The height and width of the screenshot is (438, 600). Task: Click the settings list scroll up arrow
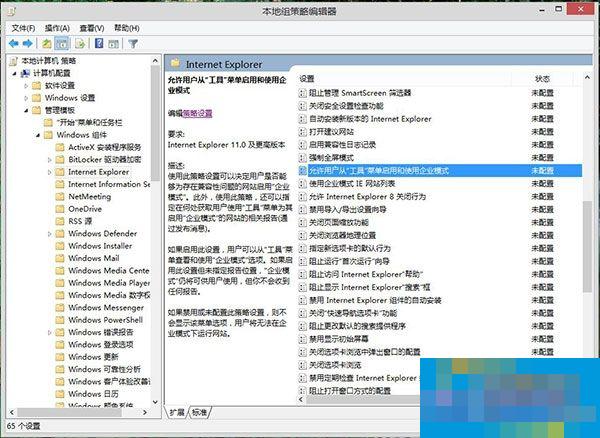click(587, 77)
